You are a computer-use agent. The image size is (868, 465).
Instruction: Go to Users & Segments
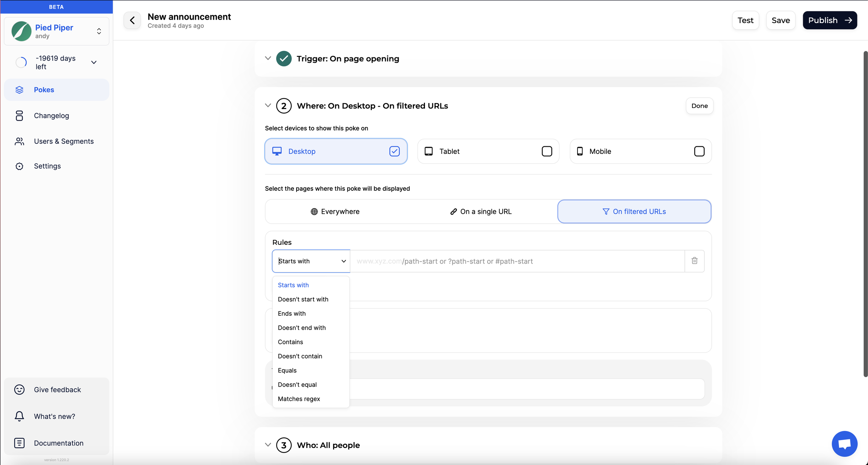coord(64,141)
